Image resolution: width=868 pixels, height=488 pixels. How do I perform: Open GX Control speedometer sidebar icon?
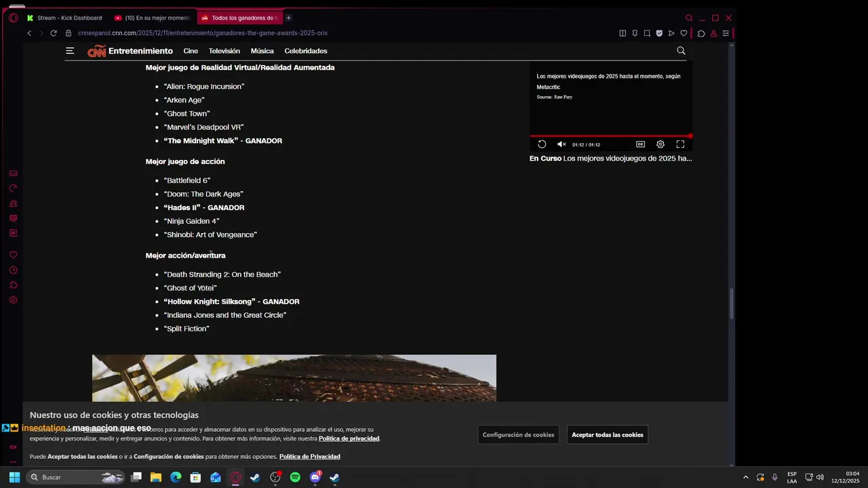tap(13, 188)
